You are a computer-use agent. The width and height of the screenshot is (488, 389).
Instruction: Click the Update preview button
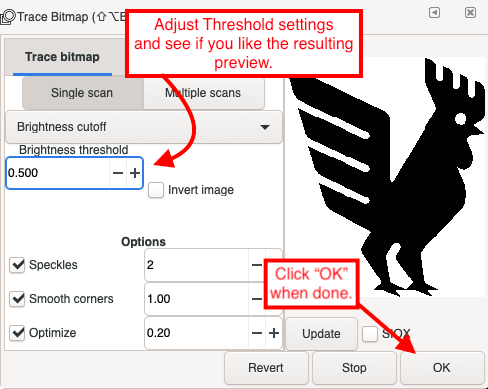click(322, 334)
